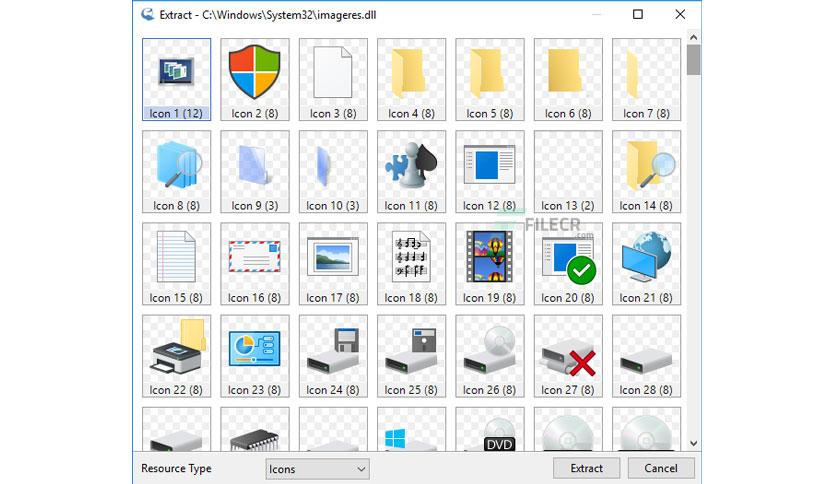Select Icon 21 network globe monitor
836x484 pixels.
(x=647, y=264)
